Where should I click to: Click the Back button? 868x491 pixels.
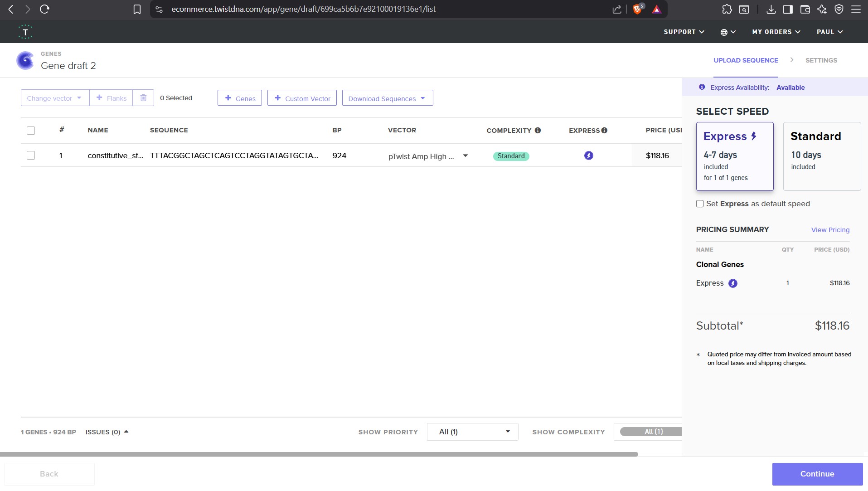coord(49,474)
